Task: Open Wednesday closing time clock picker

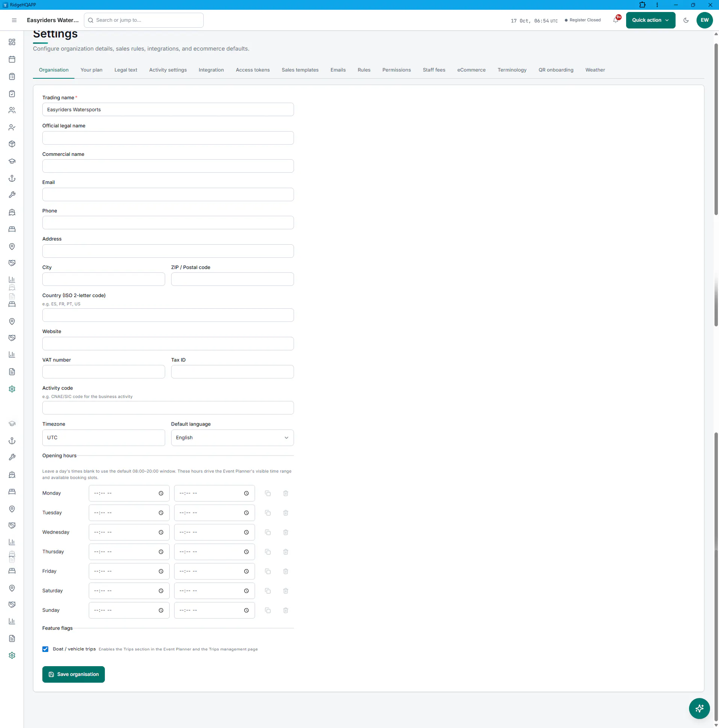Action: [x=246, y=532]
